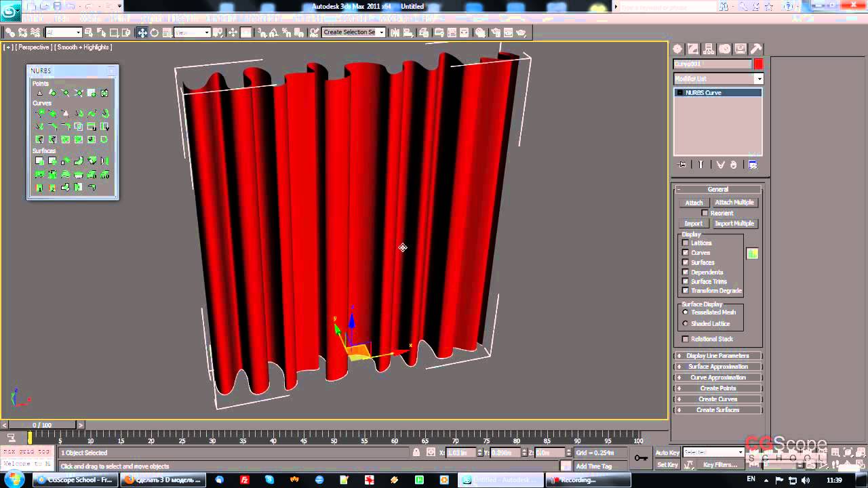868x488 pixels.
Task: Click the Attach Multiple button
Action: (x=734, y=203)
